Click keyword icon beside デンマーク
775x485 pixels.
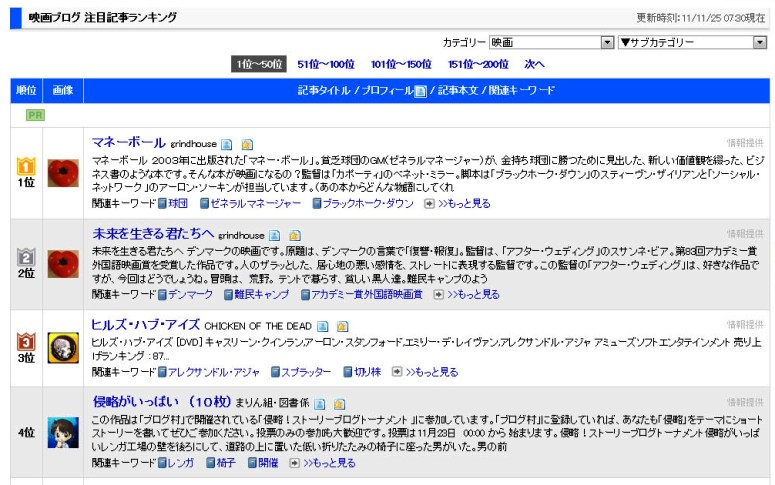tap(162, 295)
